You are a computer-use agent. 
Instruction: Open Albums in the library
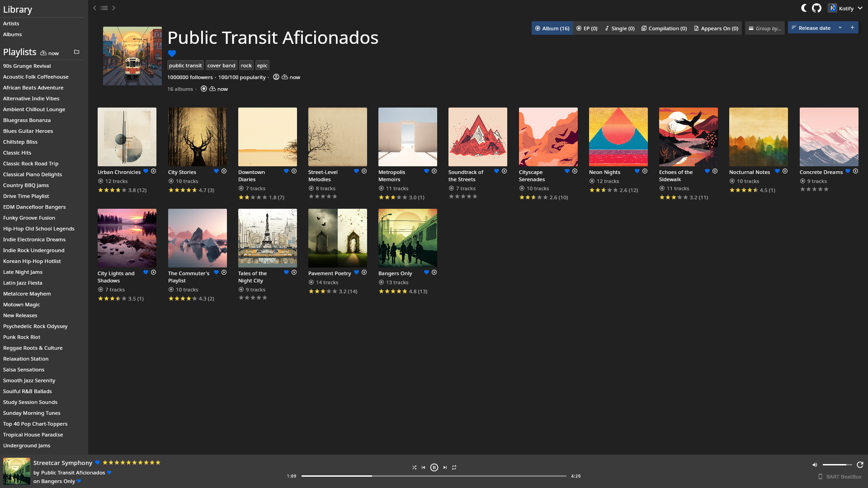[x=12, y=34]
